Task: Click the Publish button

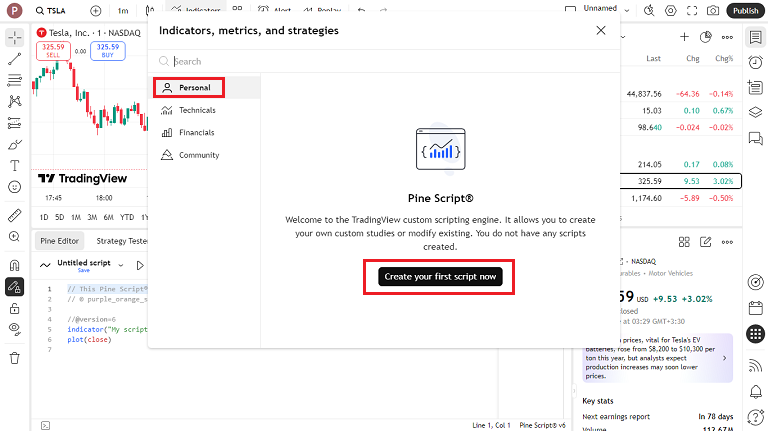Action: [x=745, y=10]
